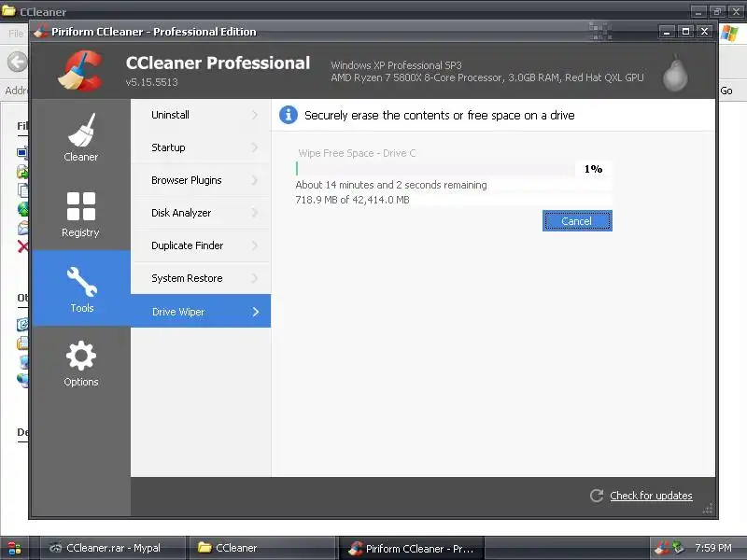The image size is (747, 560).
Task: Switch to CCleaner folder taskbar item
Action: [x=261, y=548]
